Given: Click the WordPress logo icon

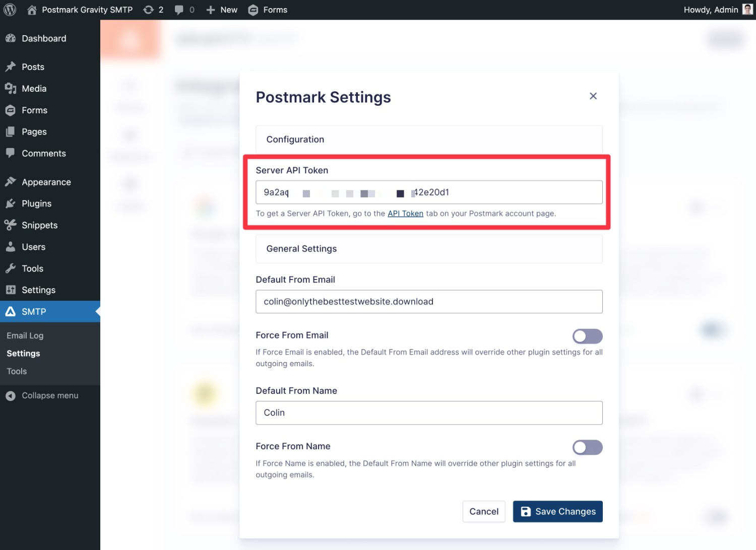Looking at the screenshot, I should click(x=10, y=10).
